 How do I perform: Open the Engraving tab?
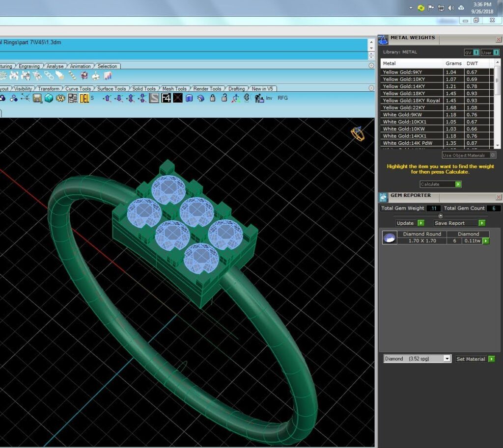[29, 66]
